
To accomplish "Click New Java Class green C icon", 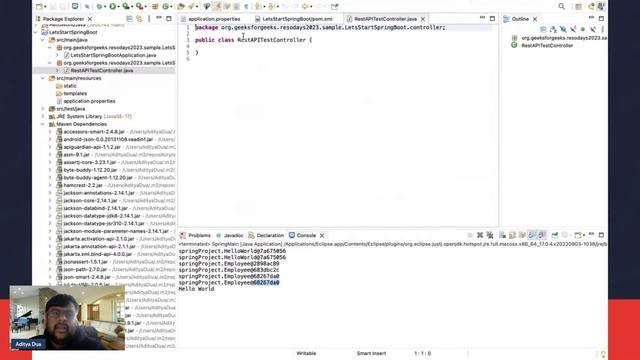I will [166, 7].
